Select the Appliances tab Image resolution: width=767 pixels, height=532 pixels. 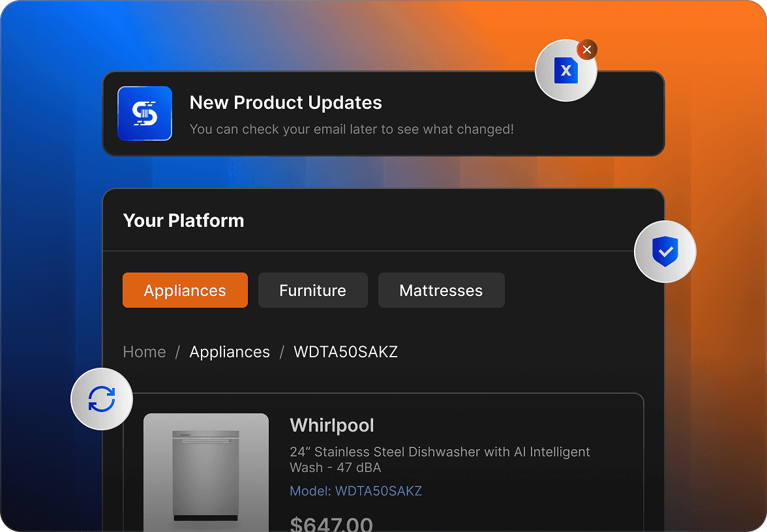tap(185, 290)
